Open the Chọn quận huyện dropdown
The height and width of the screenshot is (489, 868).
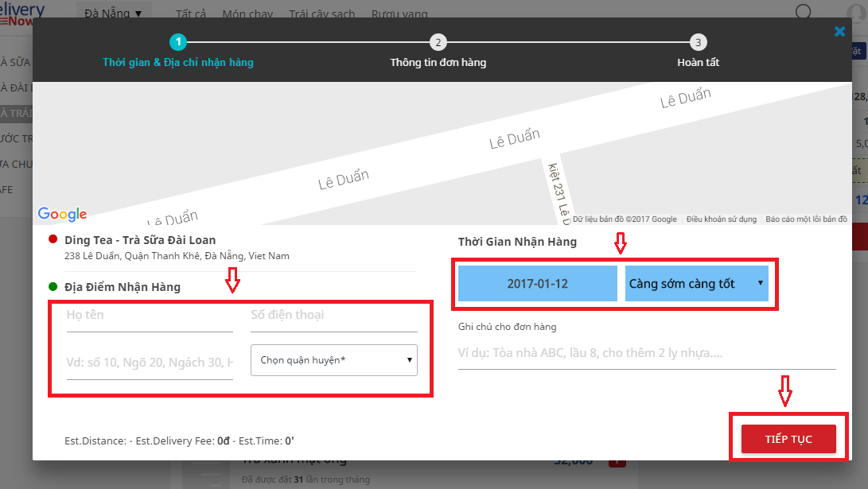(x=334, y=360)
